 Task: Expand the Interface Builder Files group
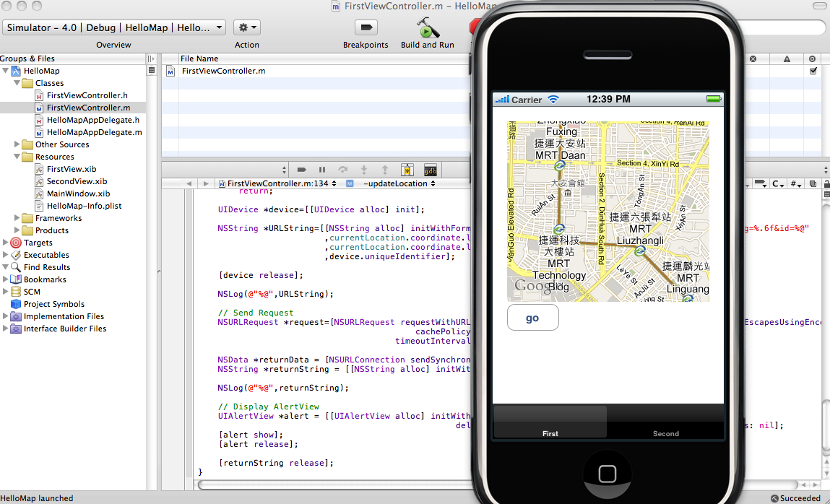5,328
